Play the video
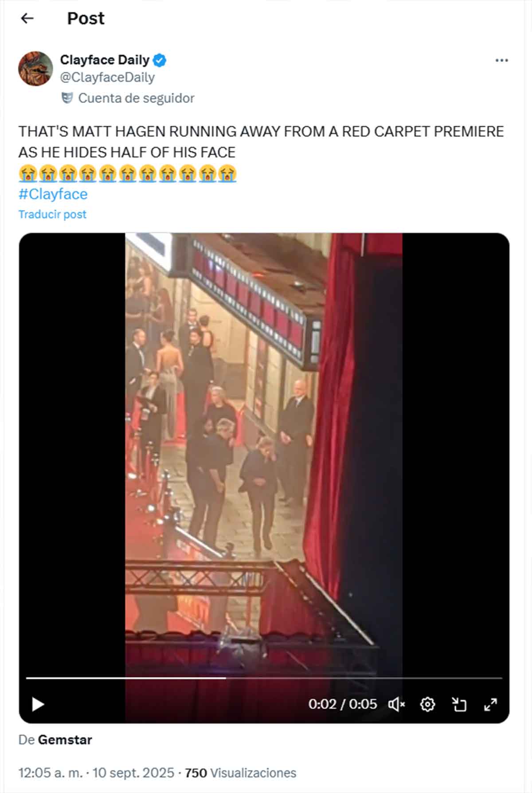This screenshot has height=793, width=532. tap(38, 704)
